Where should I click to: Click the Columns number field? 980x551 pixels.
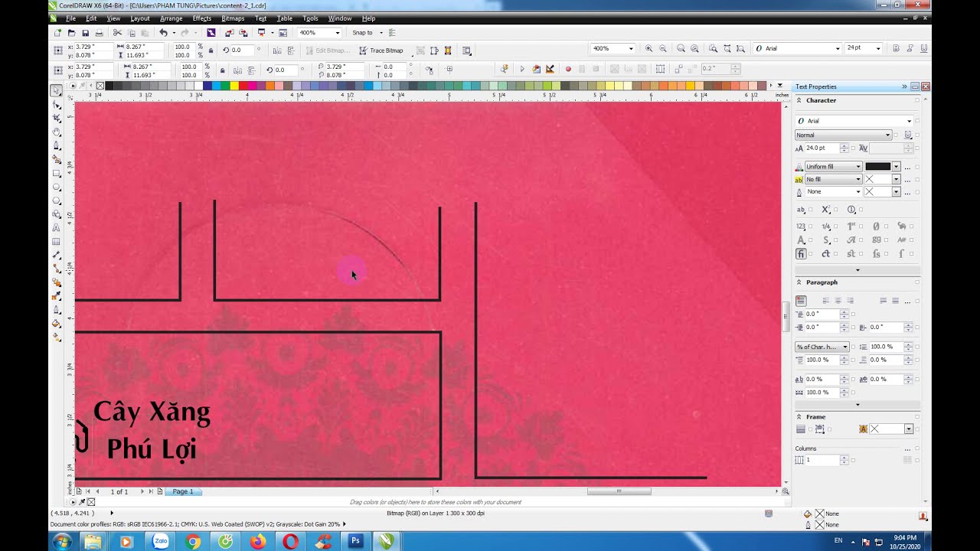pyautogui.click(x=822, y=460)
